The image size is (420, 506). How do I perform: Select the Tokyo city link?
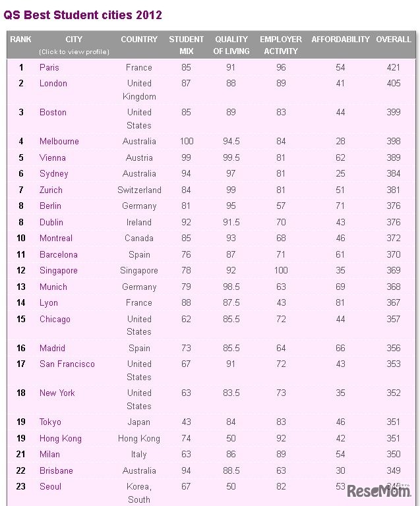(50, 422)
